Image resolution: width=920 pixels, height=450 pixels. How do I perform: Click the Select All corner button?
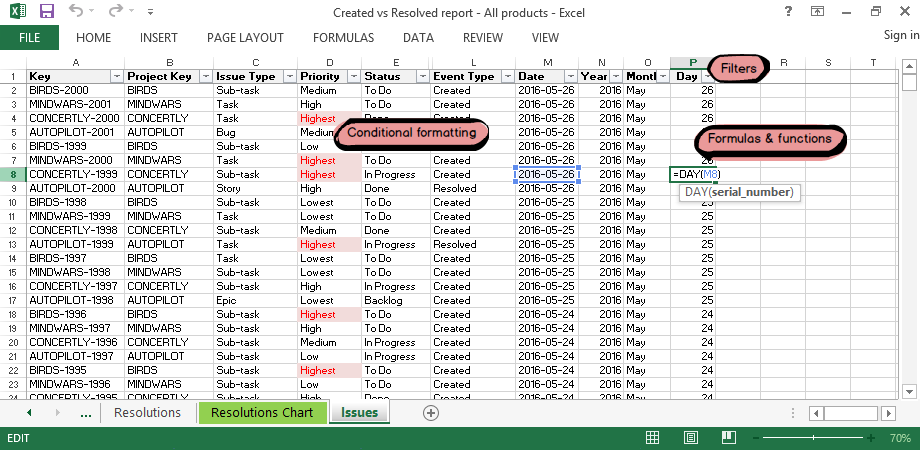[13, 63]
